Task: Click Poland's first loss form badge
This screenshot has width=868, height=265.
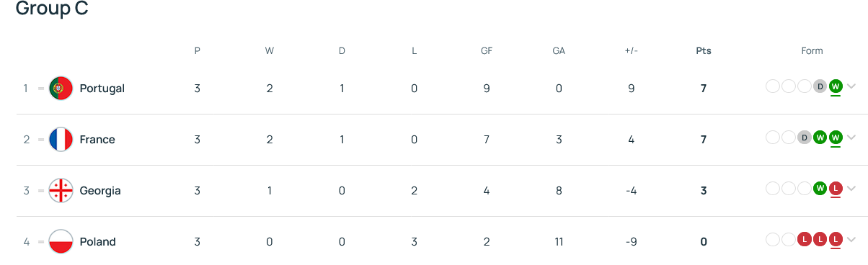Action: point(804,240)
